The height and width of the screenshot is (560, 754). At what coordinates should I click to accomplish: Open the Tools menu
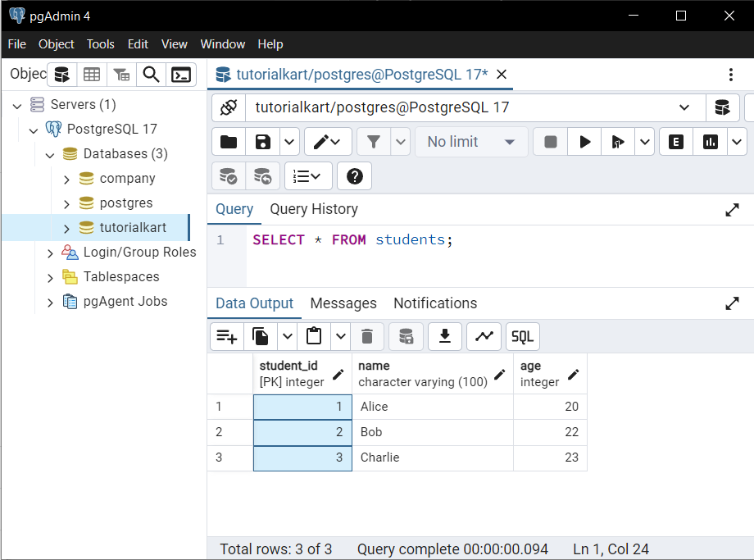pyautogui.click(x=101, y=44)
